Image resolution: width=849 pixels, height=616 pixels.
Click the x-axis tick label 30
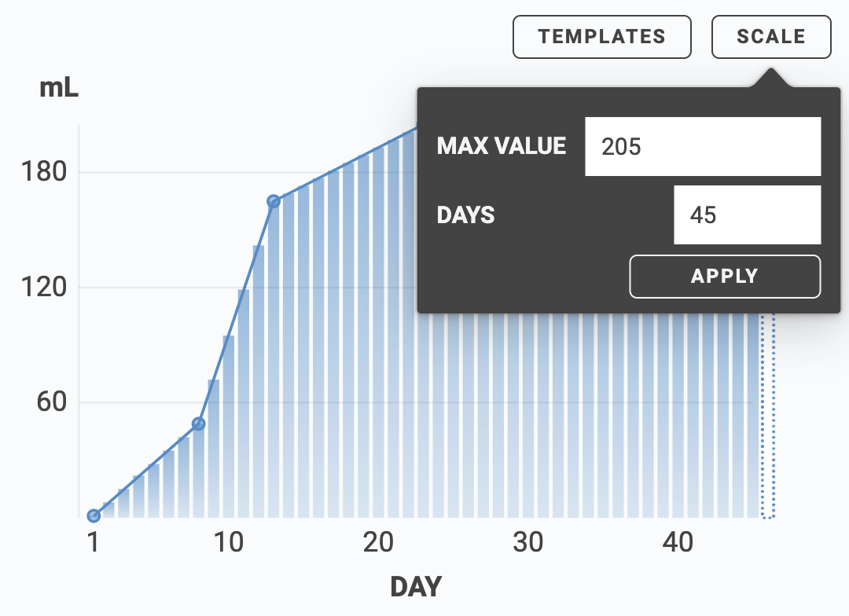coord(528,542)
